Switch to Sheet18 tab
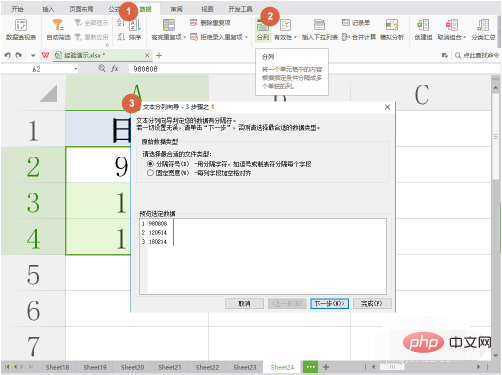Image resolution: width=502 pixels, height=375 pixels. click(57, 367)
